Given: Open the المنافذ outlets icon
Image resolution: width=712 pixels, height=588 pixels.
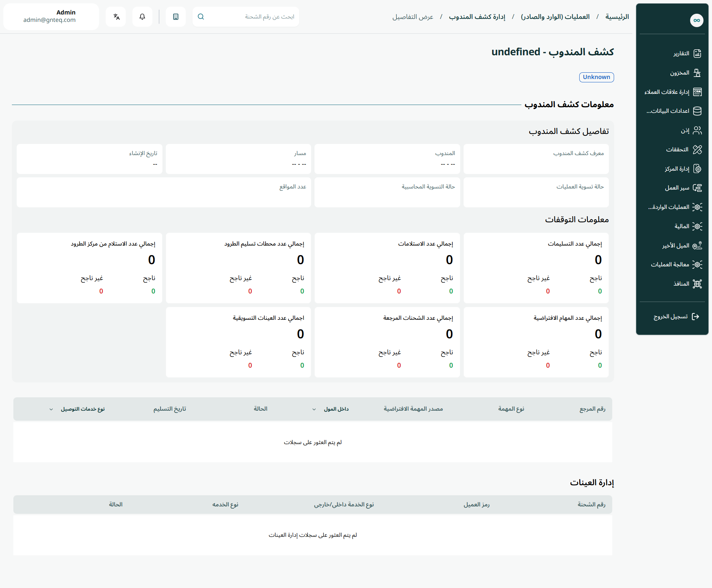Looking at the screenshot, I should [x=697, y=284].
